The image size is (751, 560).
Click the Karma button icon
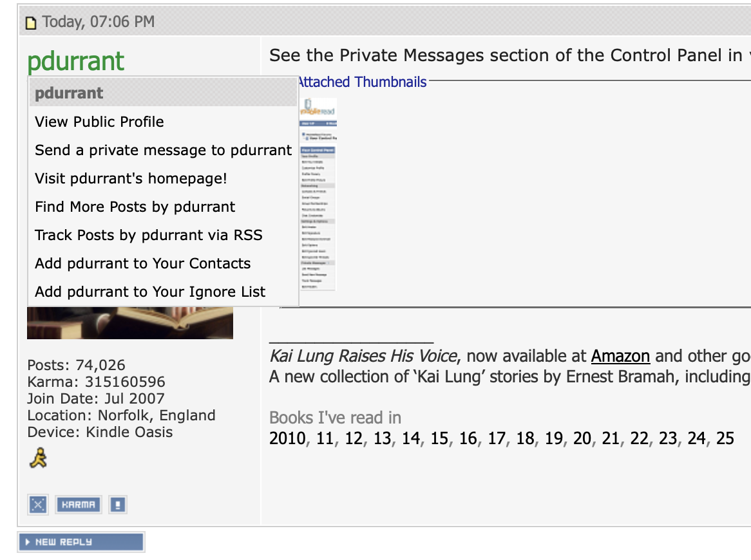click(x=79, y=505)
